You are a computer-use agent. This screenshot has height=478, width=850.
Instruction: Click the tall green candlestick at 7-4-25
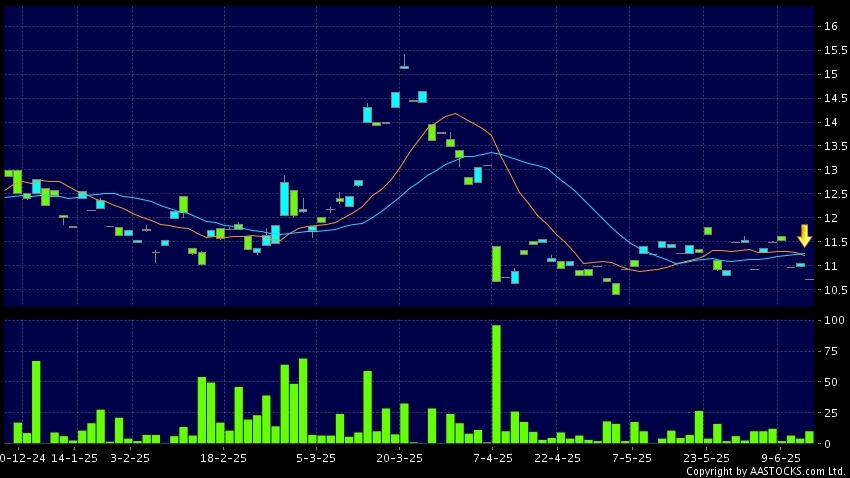pyautogui.click(x=496, y=264)
